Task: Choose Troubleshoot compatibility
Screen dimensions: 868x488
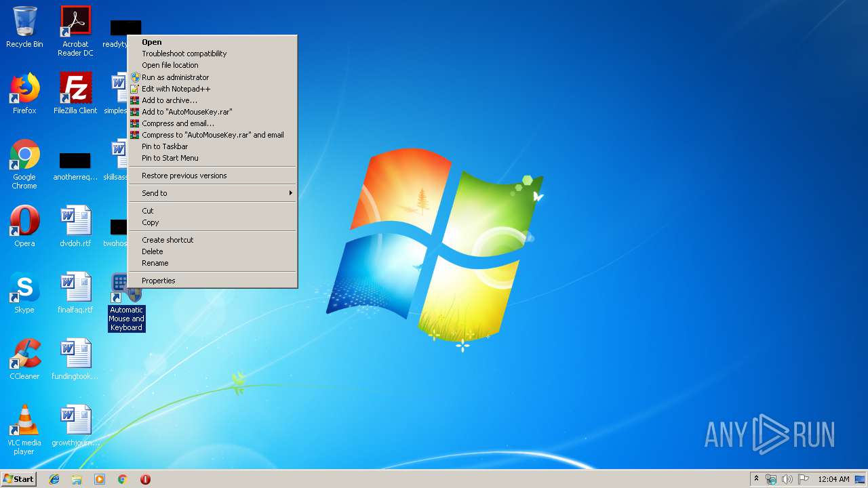Action: [x=213, y=54]
